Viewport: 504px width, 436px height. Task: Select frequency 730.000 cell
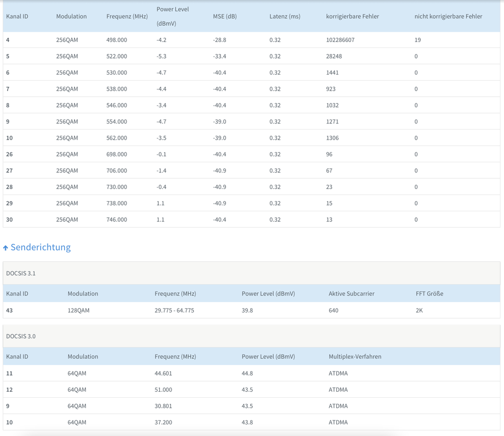click(117, 187)
